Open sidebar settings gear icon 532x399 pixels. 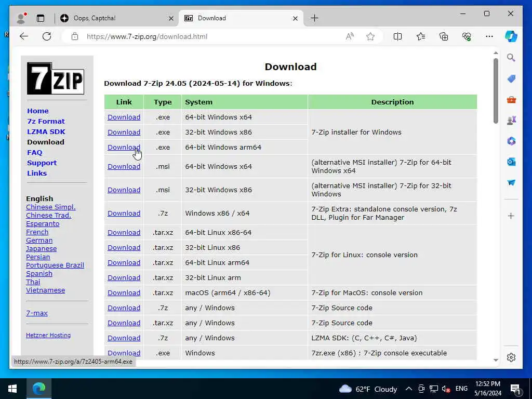tap(511, 357)
